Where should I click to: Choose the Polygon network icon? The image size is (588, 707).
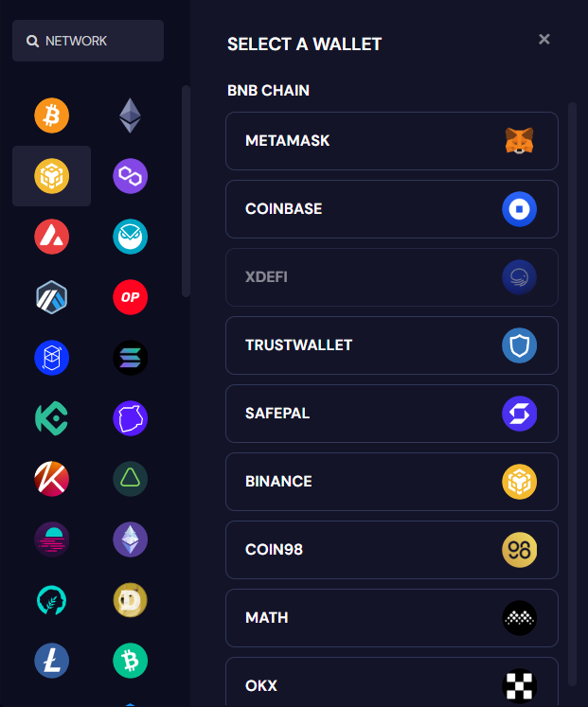click(x=130, y=176)
